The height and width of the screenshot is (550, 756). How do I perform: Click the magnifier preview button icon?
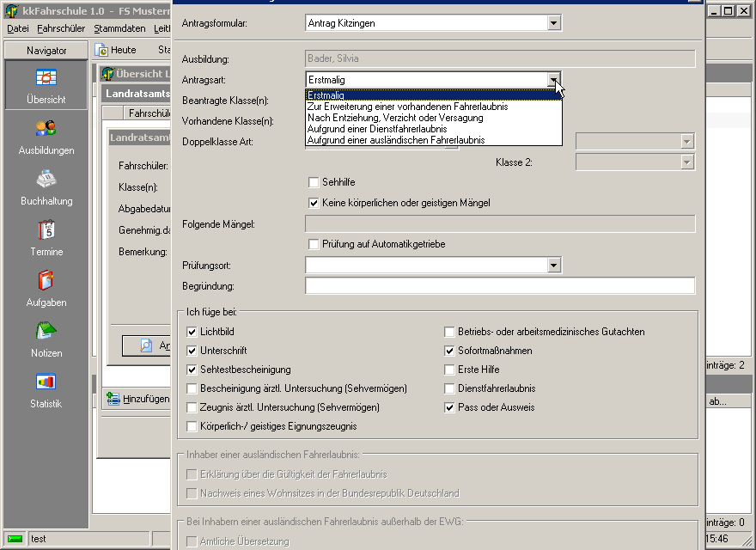[145, 345]
